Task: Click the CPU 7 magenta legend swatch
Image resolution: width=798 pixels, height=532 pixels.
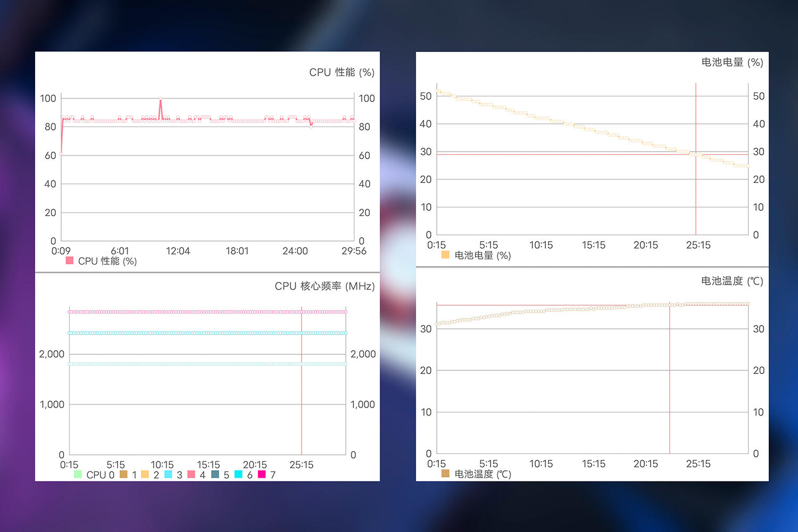Action: click(261, 474)
